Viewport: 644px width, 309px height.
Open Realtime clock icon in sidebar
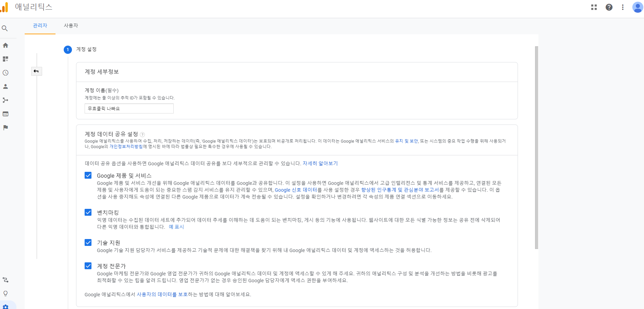click(x=5, y=73)
